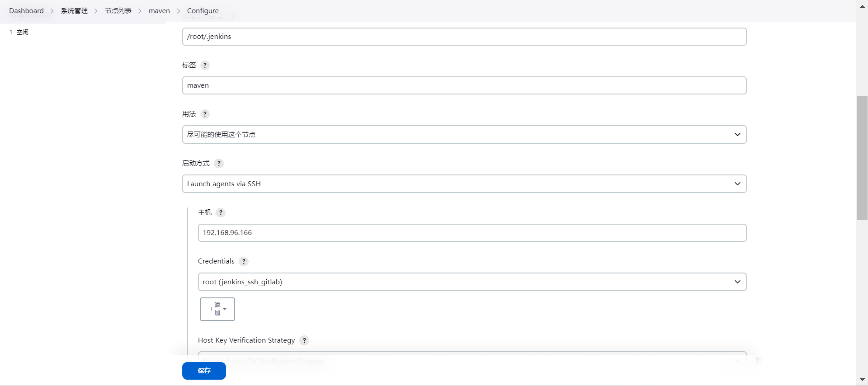Expand the Launch agents via SSH dropdown
The width and height of the screenshot is (868, 386).
coord(464,184)
